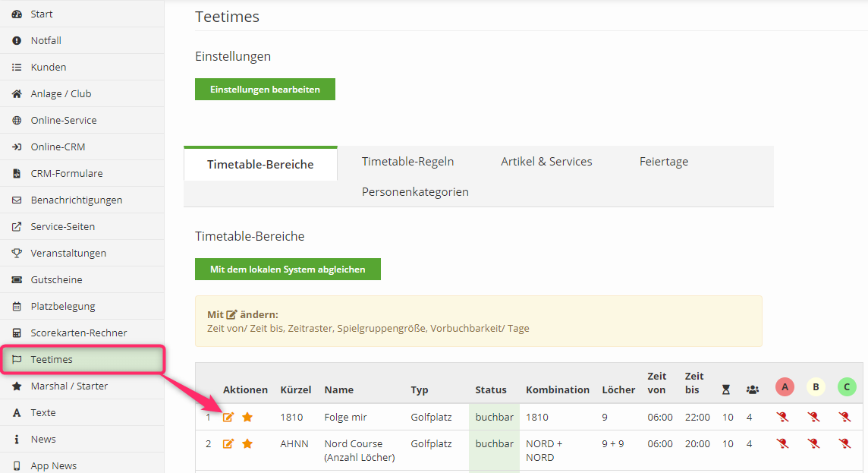The height and width of the screenshot is (473, 868).
Task: Click category B icon in Folge mir row
Action: [814, 417]
